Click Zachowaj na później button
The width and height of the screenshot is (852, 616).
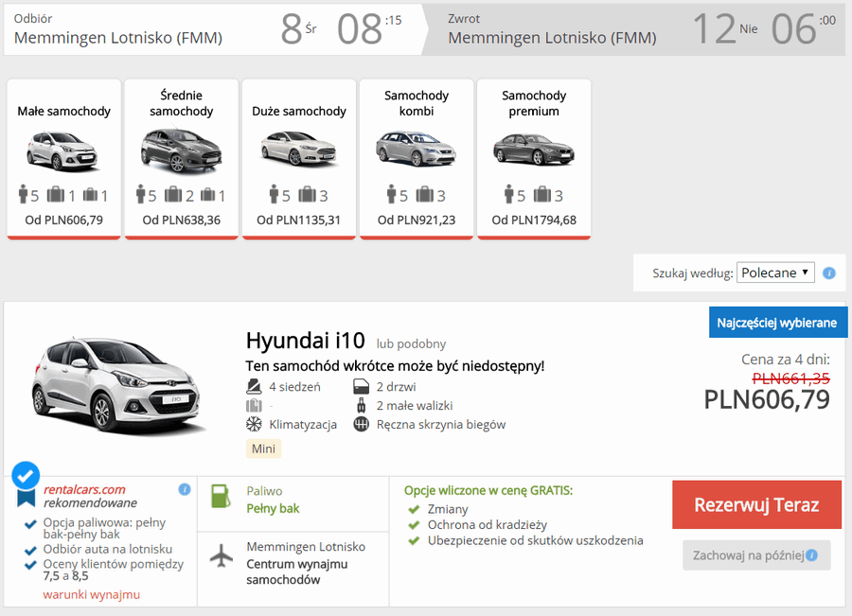756,555
